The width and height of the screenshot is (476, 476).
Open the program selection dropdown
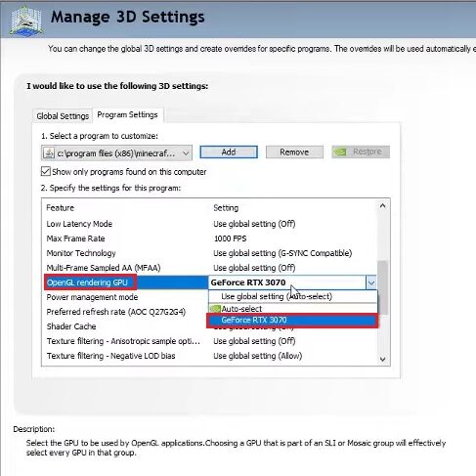[116, 152]
